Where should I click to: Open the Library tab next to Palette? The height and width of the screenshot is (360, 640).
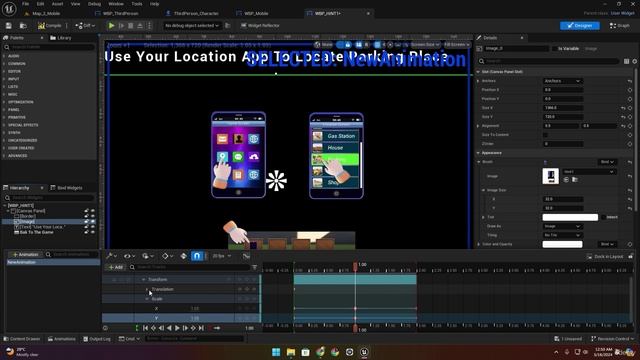tap(60, 38)
